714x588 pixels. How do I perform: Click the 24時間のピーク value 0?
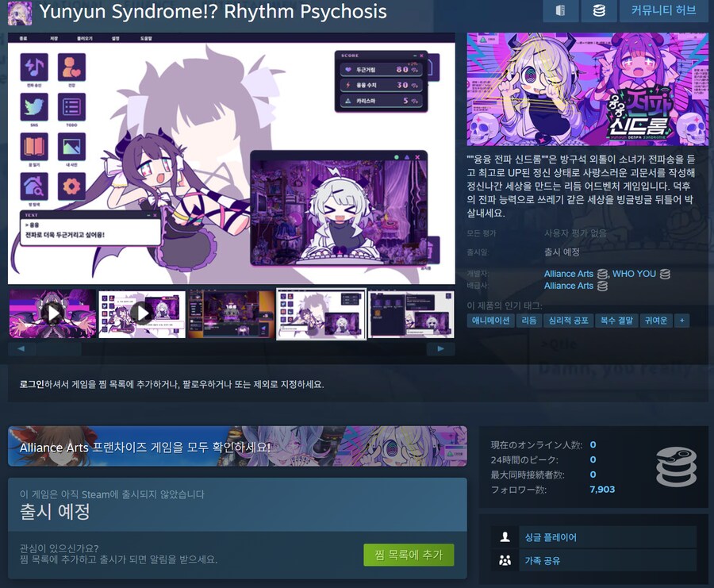coord(593,459)
